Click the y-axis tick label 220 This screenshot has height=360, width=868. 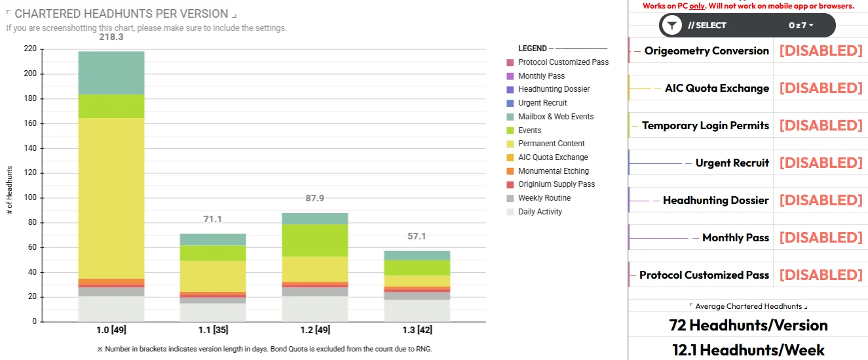click(30, 49)
